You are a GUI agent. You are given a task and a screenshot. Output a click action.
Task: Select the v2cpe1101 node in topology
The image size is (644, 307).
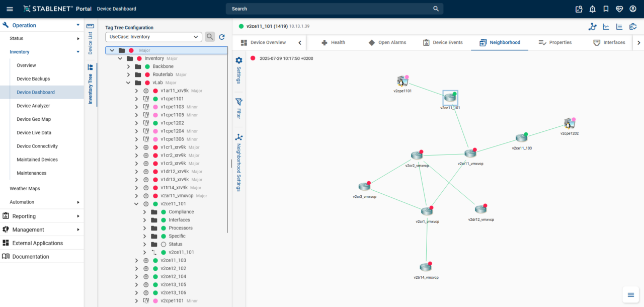(x=402, y=82)
